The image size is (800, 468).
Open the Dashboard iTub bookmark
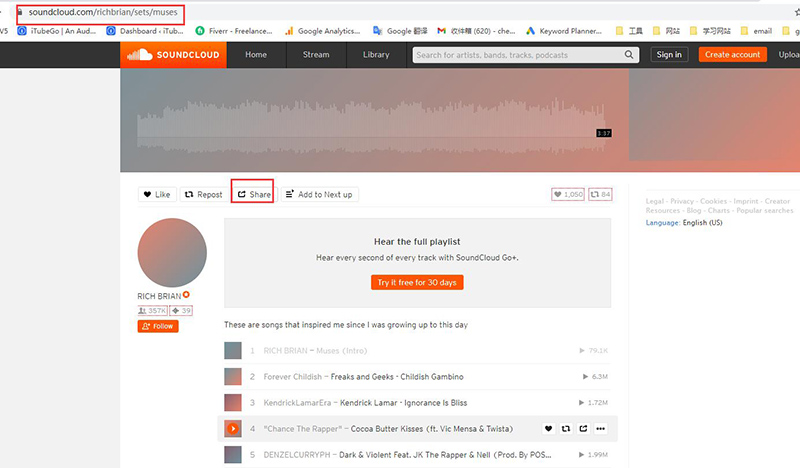click(x=145, y=31)
